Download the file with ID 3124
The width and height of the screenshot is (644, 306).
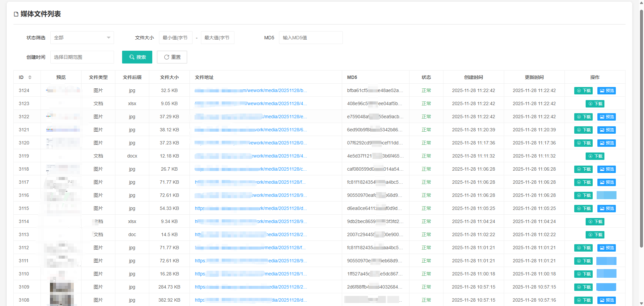pos(583,91)
